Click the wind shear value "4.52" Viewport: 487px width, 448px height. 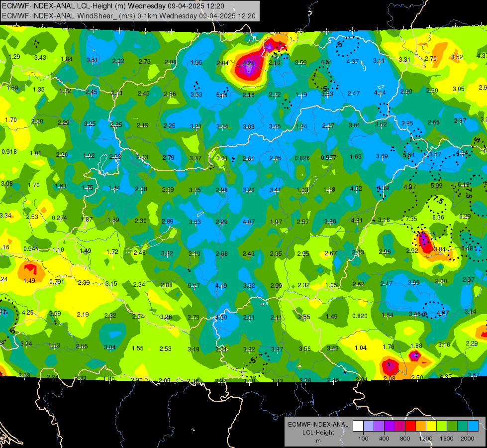(356, 188)
